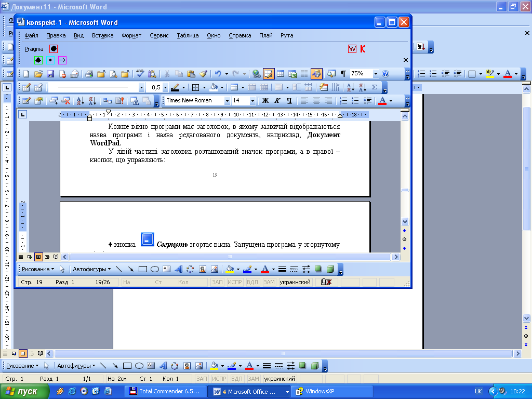Screen dimensions: 532x399
Task: Click Columns icon in standard toolbar
Action: (x=304, y=74)
